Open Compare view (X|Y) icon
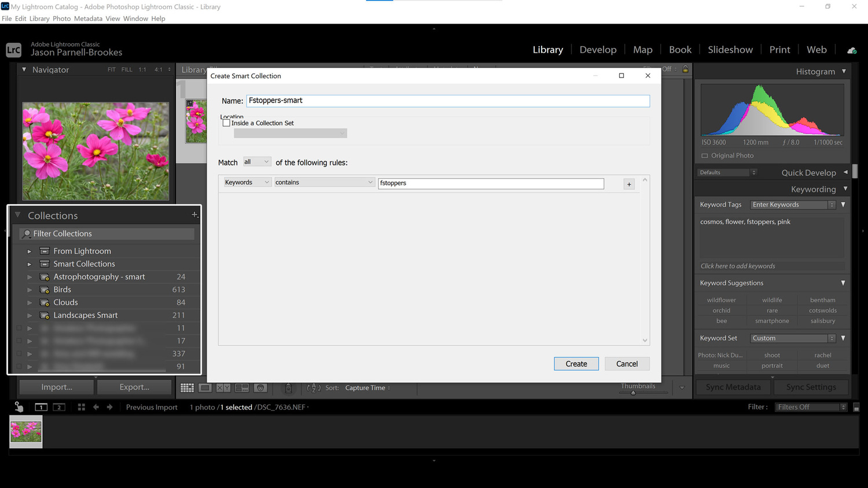Viewport: 868px width, 488px height. 223,388
